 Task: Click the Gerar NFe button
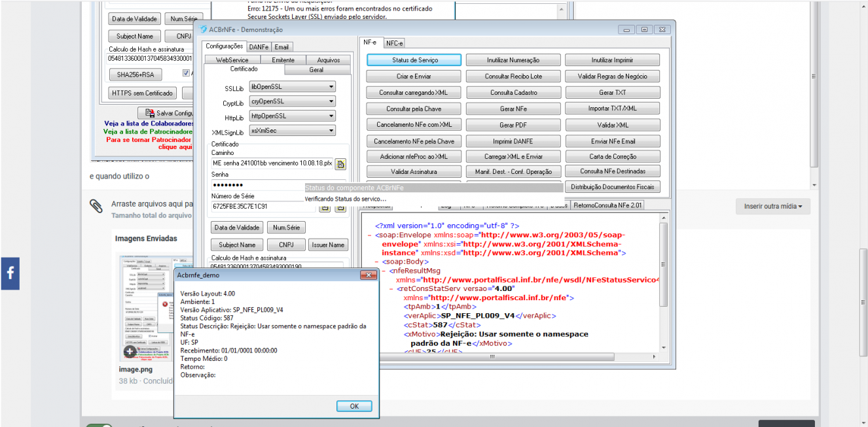click(513, 109)
